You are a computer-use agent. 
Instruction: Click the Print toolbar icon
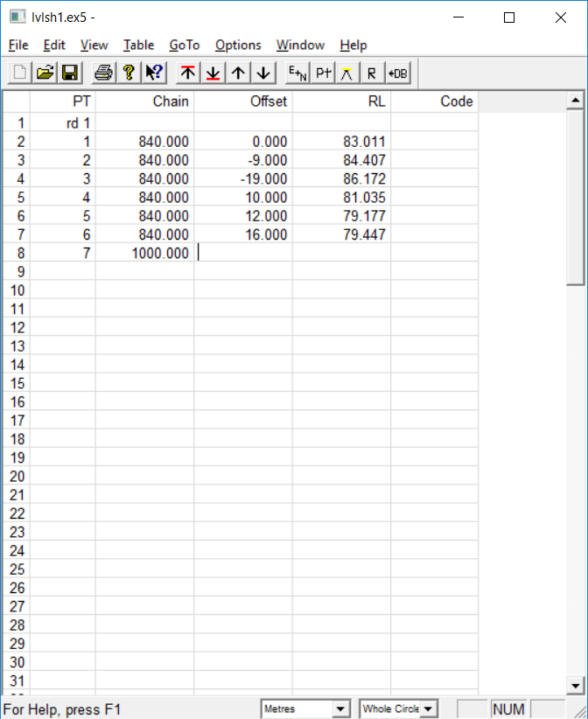pyautogui.click(x=103, y=73)
